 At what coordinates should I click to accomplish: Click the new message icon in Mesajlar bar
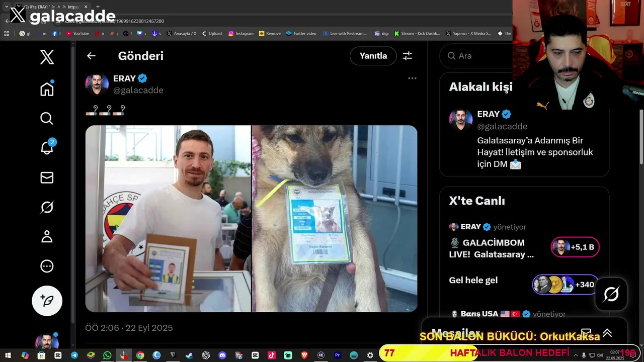tap(586, 333)
